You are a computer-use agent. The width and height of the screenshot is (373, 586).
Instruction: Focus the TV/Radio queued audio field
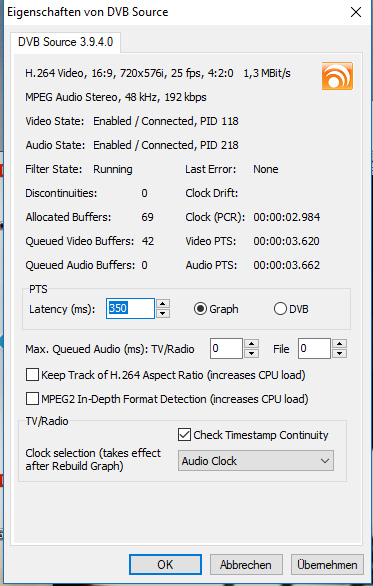pyautogui.click(x=226, y=348)
